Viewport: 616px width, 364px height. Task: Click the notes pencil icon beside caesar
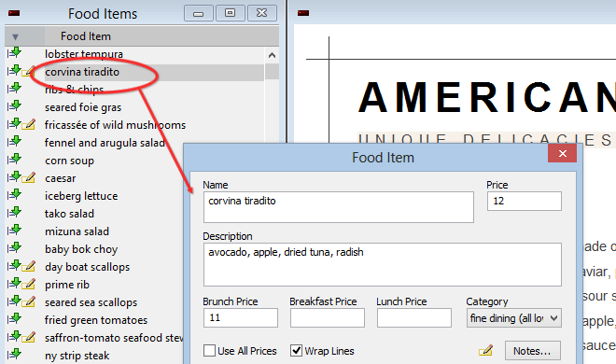(29, 177)
